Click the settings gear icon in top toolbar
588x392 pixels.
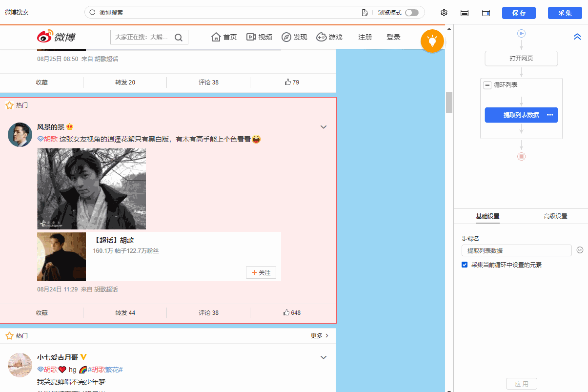point(444,13)
